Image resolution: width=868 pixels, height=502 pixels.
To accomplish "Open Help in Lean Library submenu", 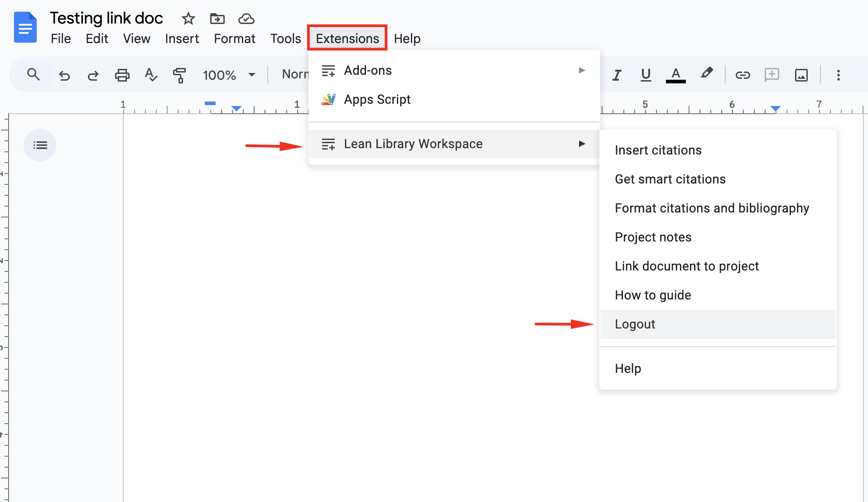I will coord(718,368).
